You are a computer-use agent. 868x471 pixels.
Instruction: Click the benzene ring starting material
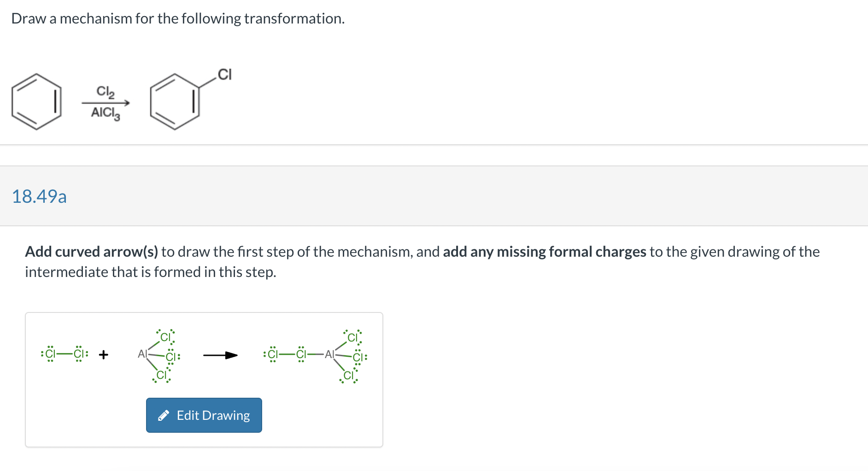(x=36, y=102)
